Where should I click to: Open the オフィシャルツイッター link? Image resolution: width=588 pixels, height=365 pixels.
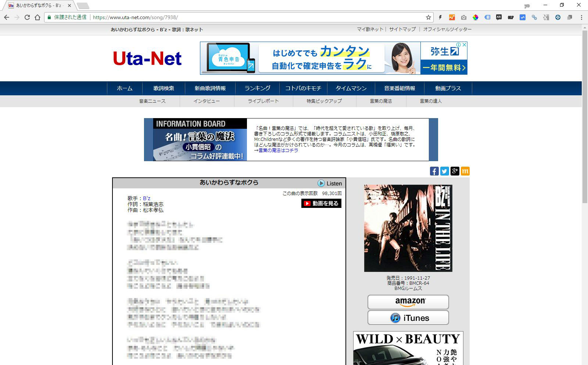(x=447, y=29)
